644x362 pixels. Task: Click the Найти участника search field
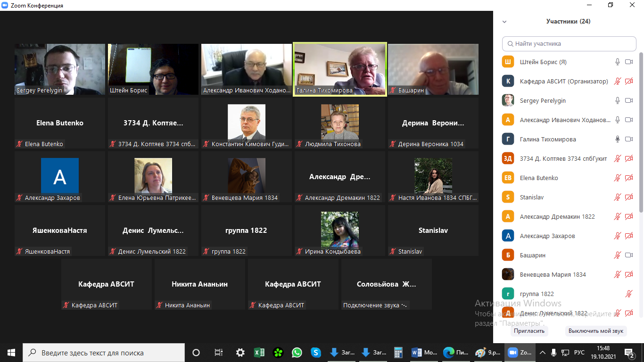[x=569, y=44]
